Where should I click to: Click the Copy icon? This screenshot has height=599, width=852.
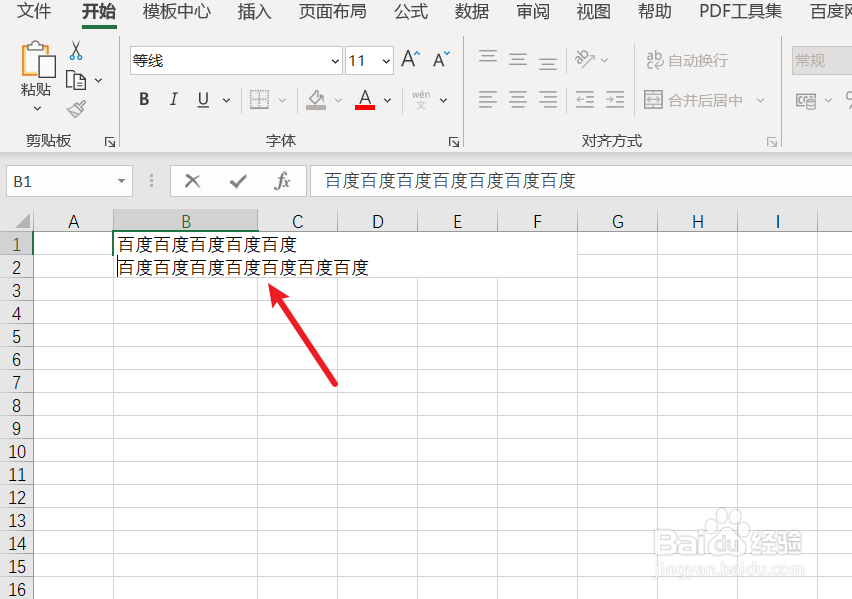click(76, 80)
